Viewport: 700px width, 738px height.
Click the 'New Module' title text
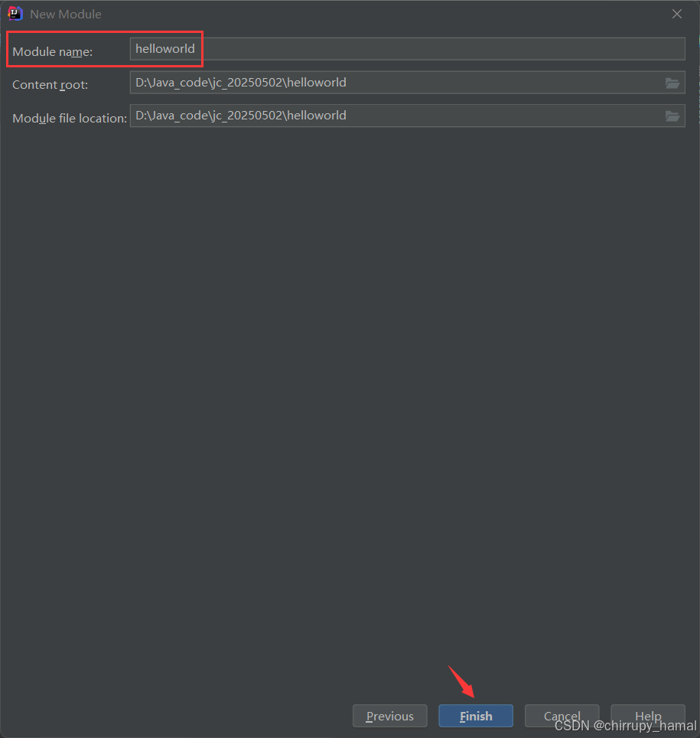point(65,14)
